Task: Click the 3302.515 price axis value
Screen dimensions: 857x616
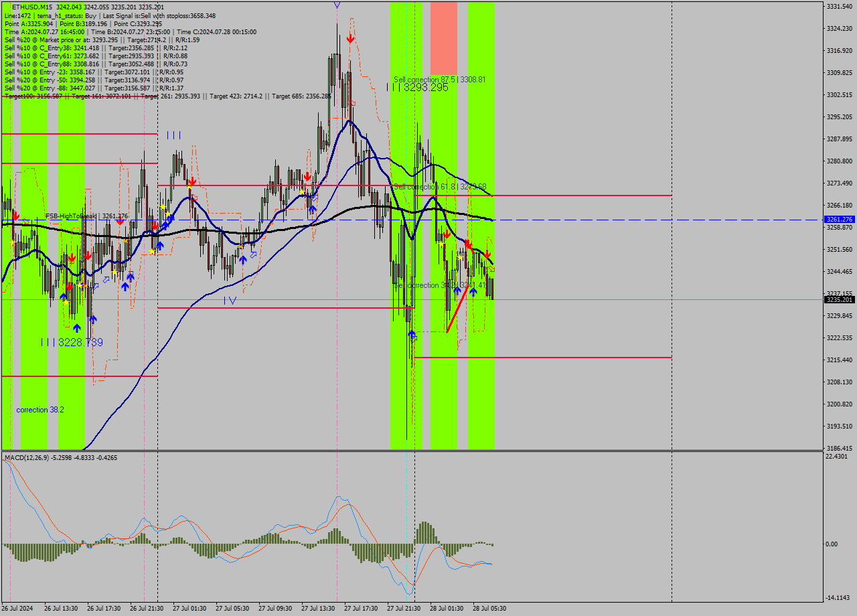Action: 839,94
